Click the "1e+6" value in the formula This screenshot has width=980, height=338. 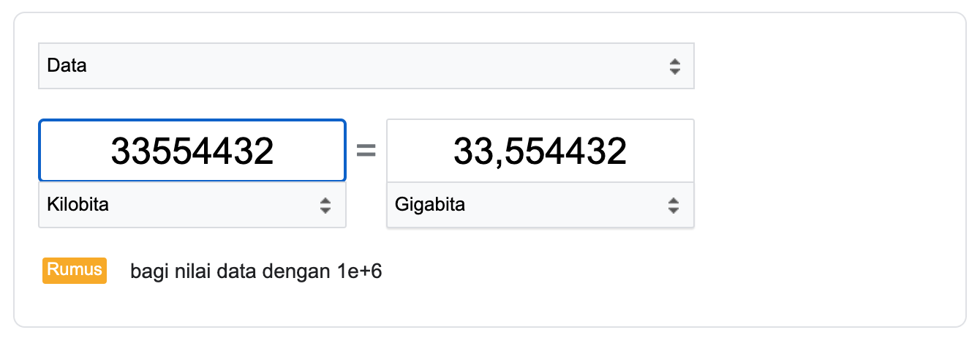tap(360, 272)
